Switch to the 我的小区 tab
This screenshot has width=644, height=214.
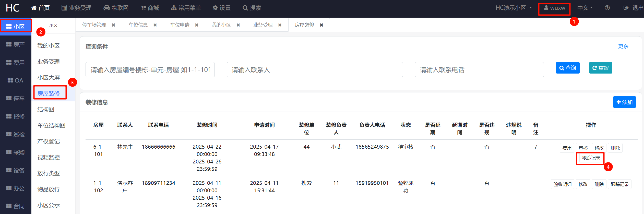221,25
